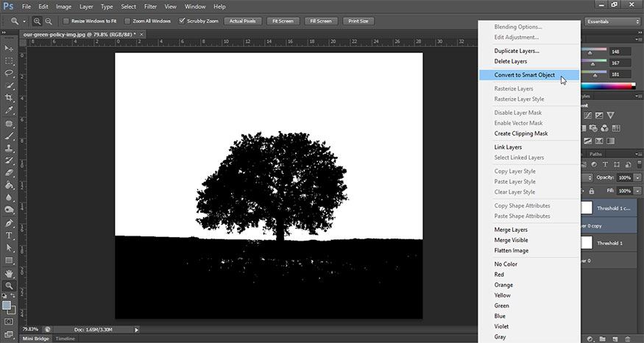
Task: Select the Horizontal Type tool
Action: point(10,236)
